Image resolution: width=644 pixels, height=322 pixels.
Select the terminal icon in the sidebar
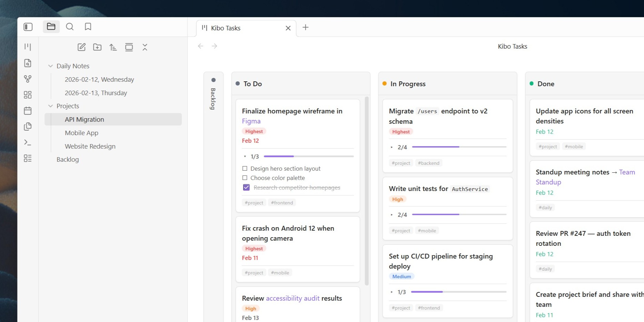pos(28,142)
